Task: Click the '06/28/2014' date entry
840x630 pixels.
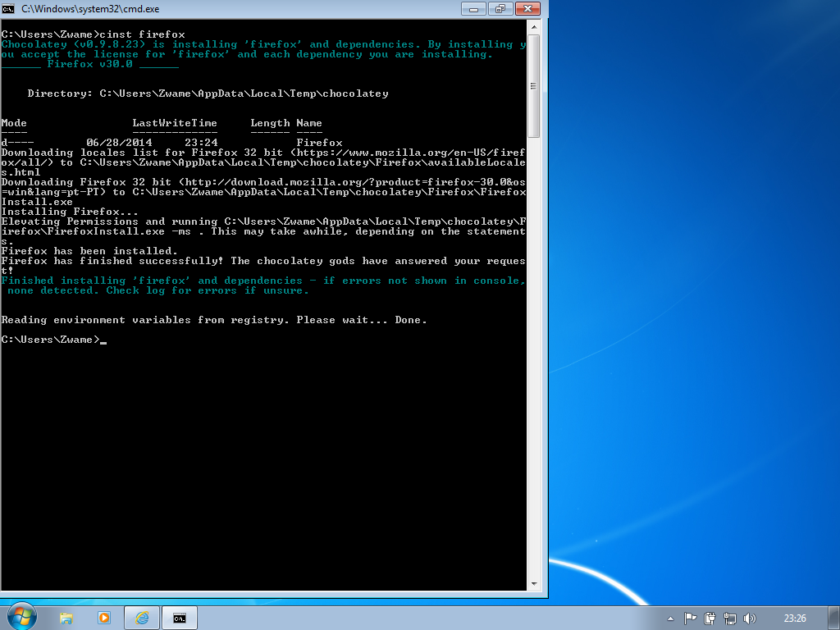Action: coord(119,143)
